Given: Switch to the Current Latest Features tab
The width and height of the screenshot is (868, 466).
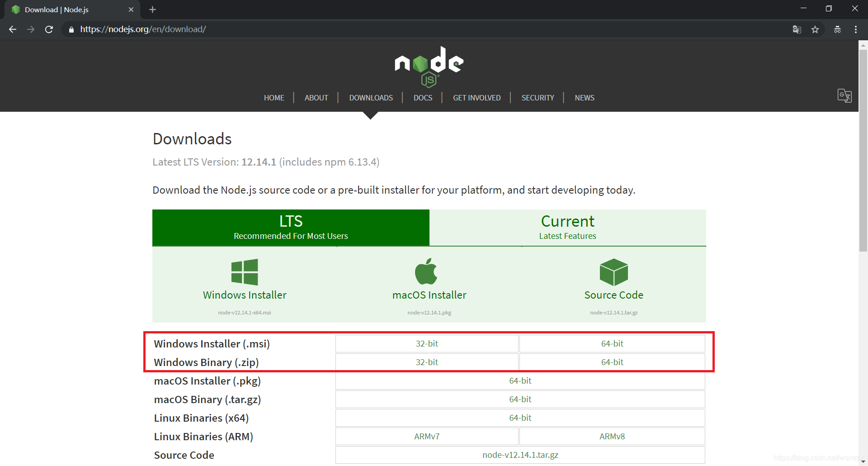Looking at the screenshot, I should 568,228.
